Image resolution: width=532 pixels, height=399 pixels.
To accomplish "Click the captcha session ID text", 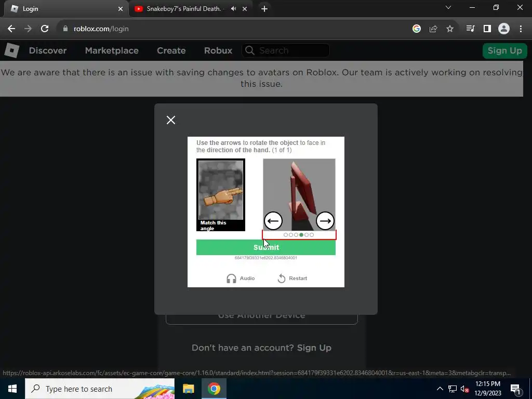I will 266,258.
